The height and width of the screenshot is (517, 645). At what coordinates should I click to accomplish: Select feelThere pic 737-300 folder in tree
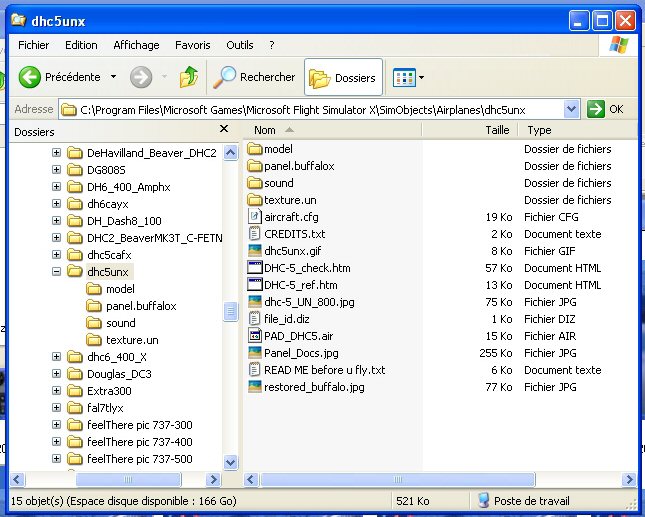(x=139, y=424)
